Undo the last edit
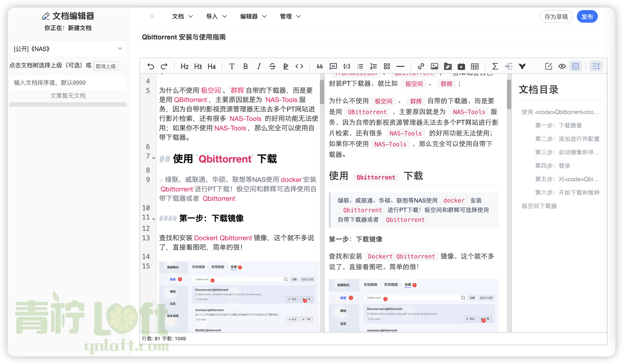This screenshot has height=364, width=623. click(151, 66)
